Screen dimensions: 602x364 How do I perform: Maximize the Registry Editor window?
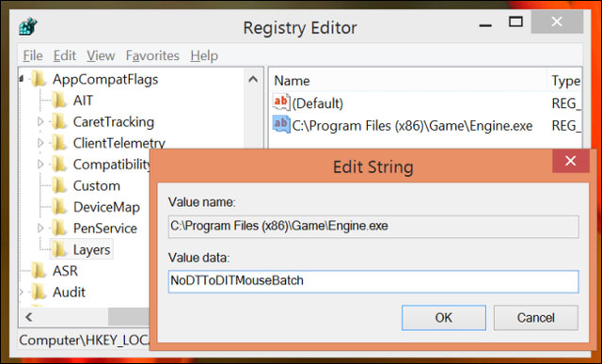(515, 22)
